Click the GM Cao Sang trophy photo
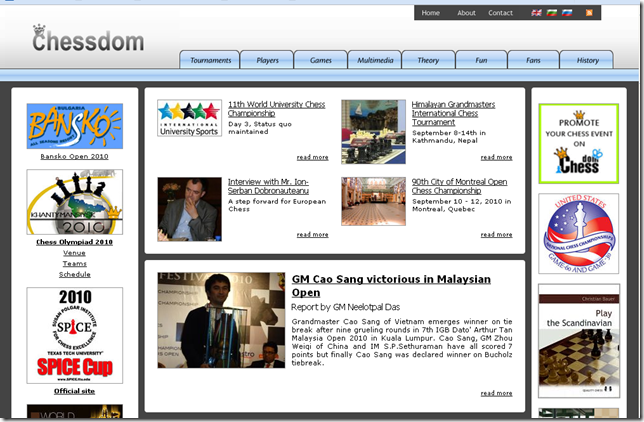644x422 pixels. 221,320
